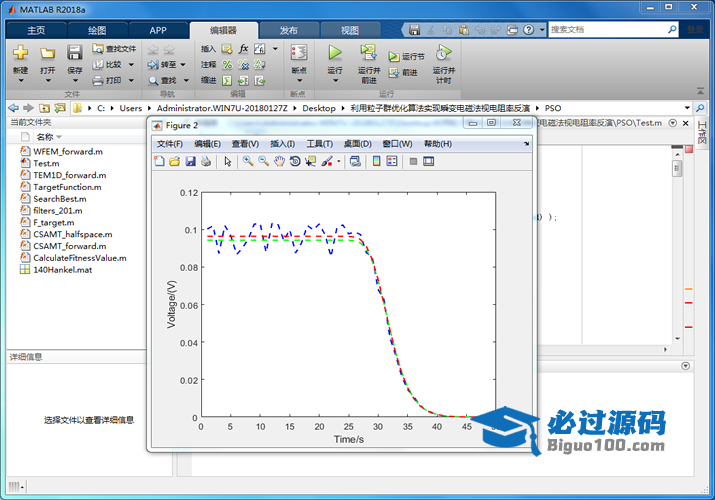Select the Brush data tool in Figure 2
The image size is (715, 500).
[x=327, y=161]
